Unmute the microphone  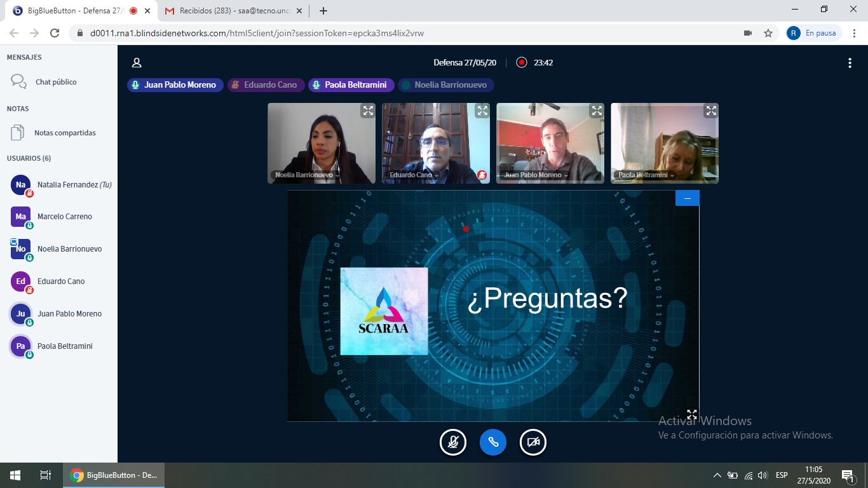coord(453,442)
